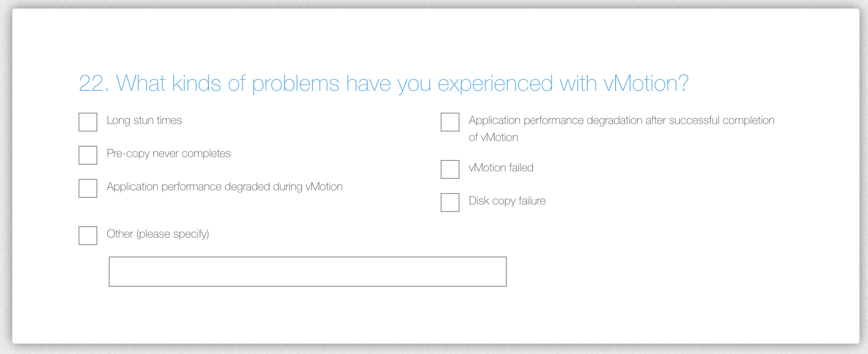The width and height of the screenshot is (868, 354).
Task: Click the "Disk copy failure" label text
Action: click(507, 201)
